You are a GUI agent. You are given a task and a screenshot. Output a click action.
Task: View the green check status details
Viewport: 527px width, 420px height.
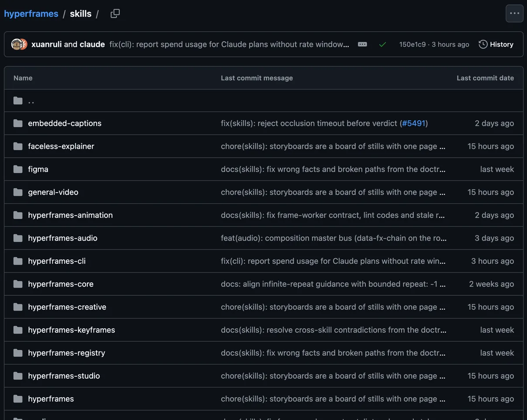tap(383, 44)
